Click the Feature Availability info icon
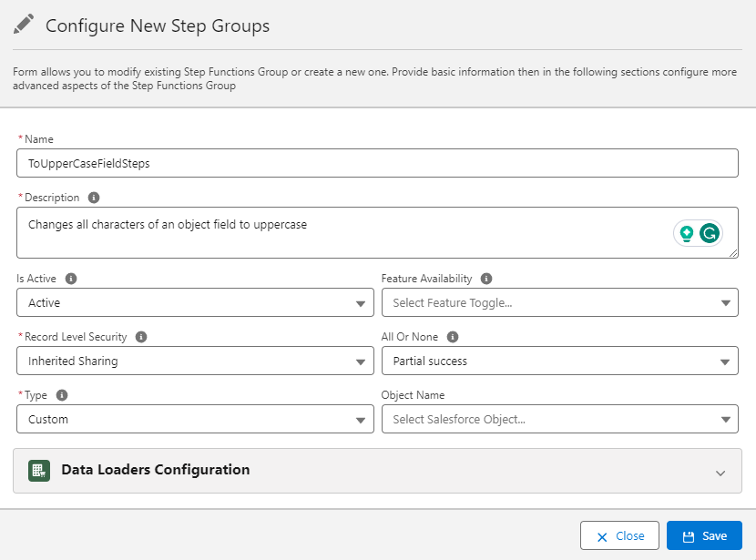756x560 pixels. (x=486, y=279)
